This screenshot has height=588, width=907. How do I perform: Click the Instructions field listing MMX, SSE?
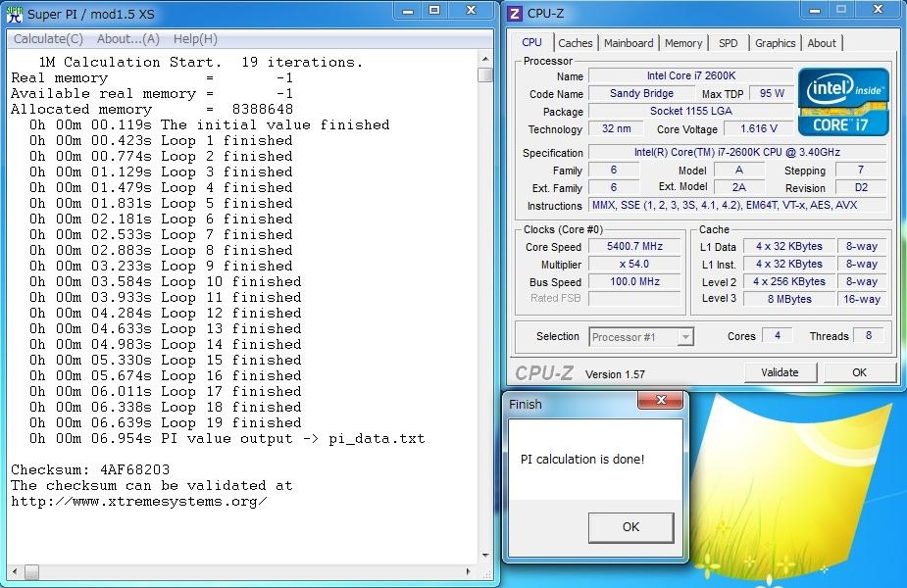[x=737, y=205]
